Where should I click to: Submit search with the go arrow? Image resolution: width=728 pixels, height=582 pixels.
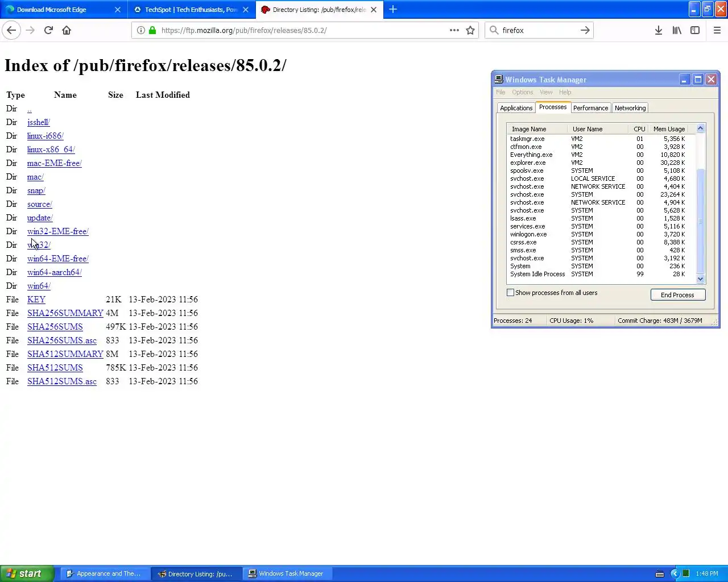(x=585, y=30)
